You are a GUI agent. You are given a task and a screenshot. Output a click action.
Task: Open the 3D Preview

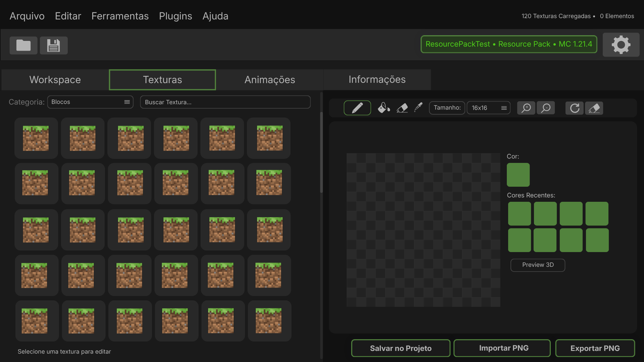point(537,265)
